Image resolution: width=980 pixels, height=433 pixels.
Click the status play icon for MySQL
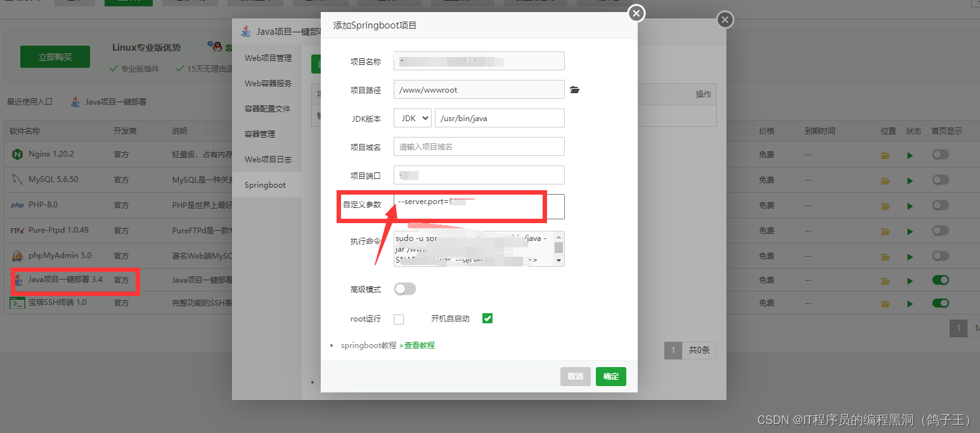click(910, 181)
